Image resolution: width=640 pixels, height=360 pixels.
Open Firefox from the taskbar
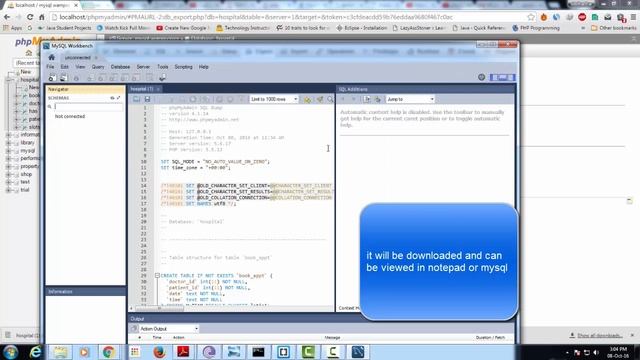click(x=159, y=352)
